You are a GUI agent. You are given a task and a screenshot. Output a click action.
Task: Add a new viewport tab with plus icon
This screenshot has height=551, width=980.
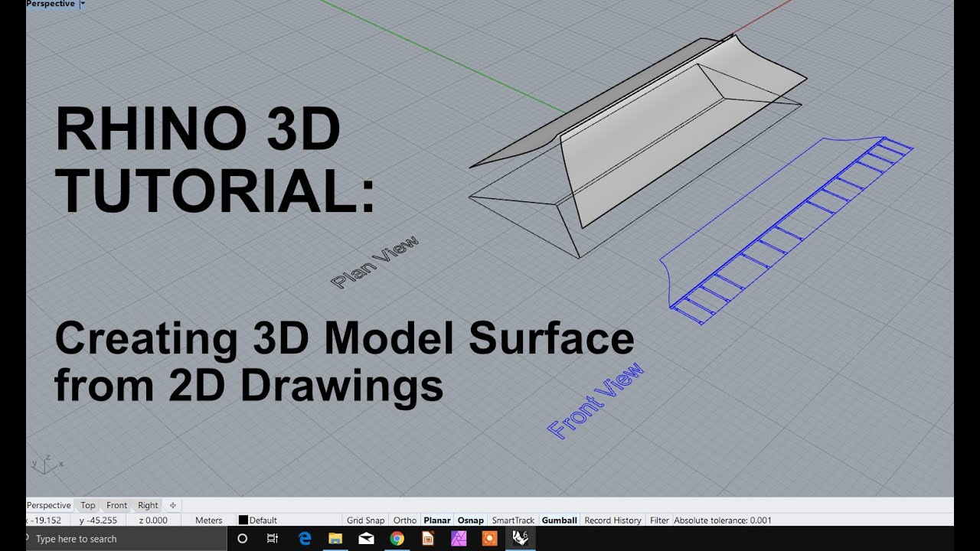point(172,505)
